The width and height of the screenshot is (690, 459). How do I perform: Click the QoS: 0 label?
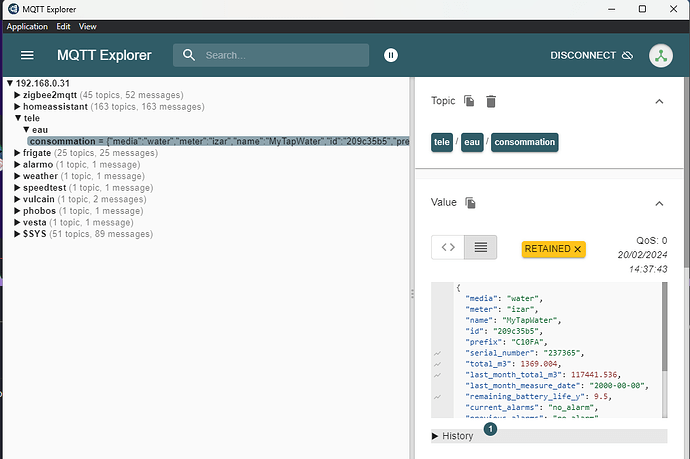pyautogui.click(x=651, y=241)
